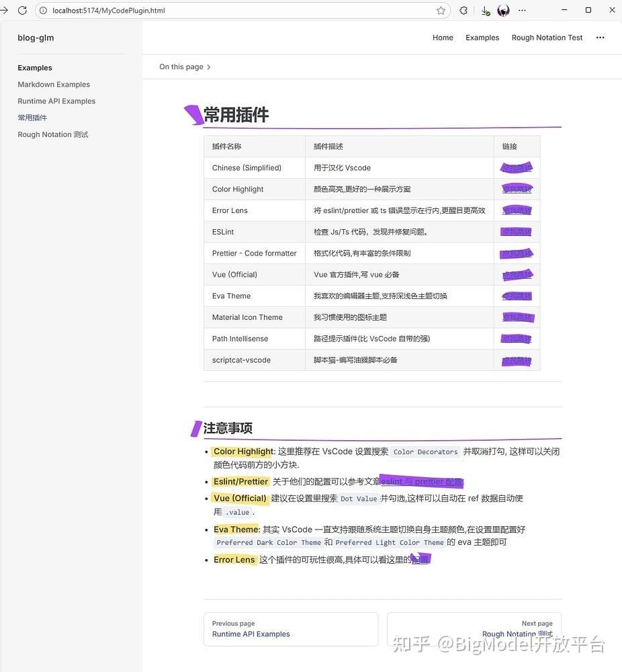Click the blog-glm site title
Viewport: 622px width, 672px height.
[36, 38]
